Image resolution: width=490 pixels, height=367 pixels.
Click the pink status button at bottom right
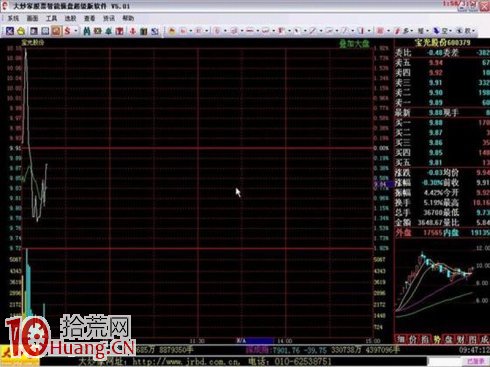click(x=476, y=361)
